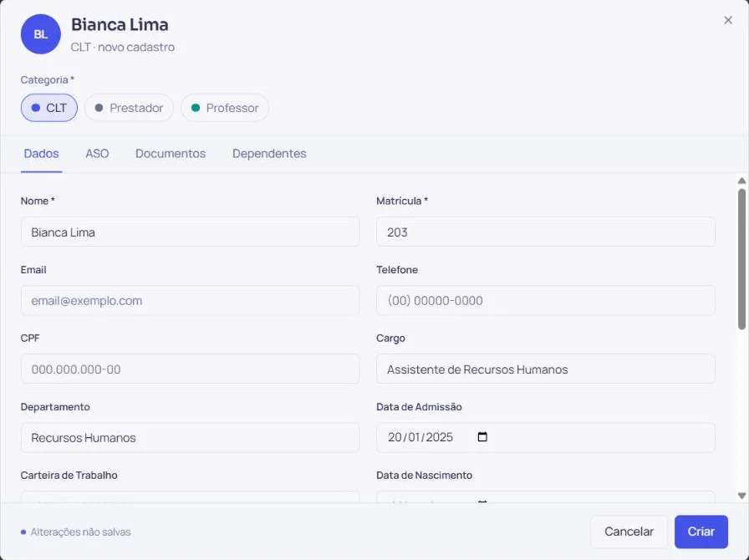Click the BL avatar circle
Viewport: 749px width, 560px height.
tap(41, 34)
